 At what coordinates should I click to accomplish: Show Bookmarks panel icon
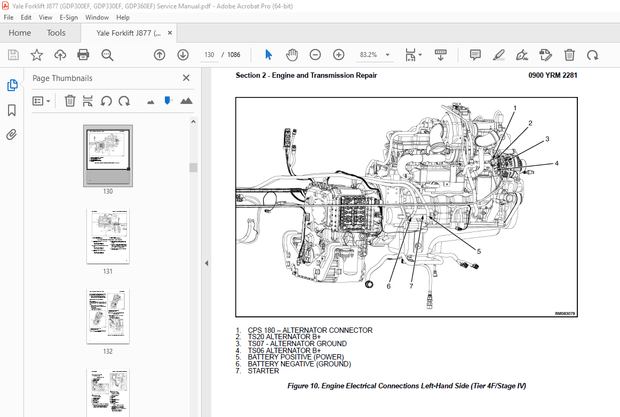pos(12,110)
